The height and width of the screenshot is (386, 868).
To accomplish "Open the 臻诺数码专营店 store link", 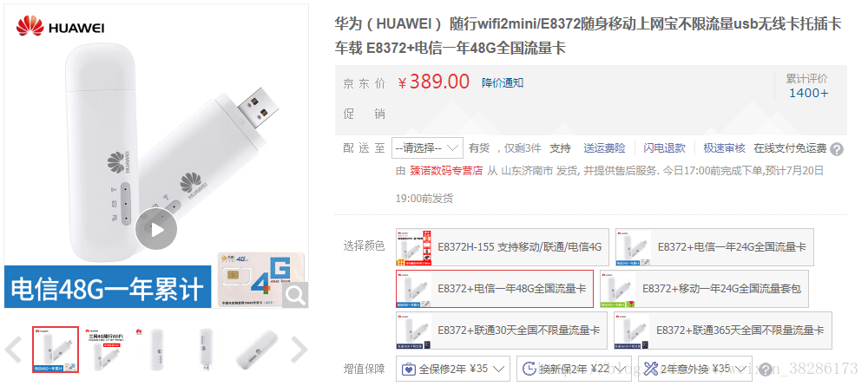I will point(446,171).
